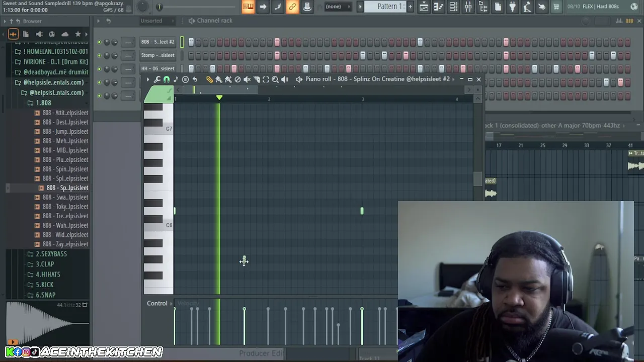The image size is (644, 362).
Task: Toggle first step of 808 channel sequencer
Action: [191, 42]
